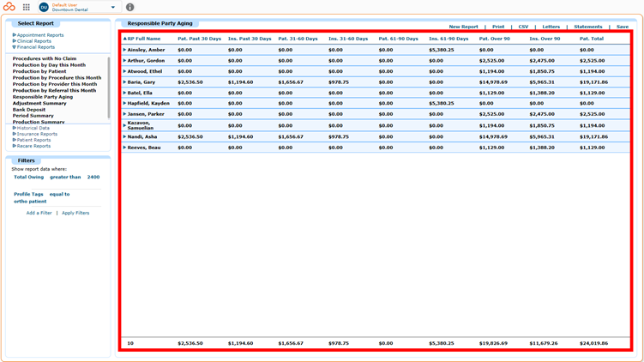Sort by Pat. Total column
Screen dimensions: 644x362
tap(592, 39)
